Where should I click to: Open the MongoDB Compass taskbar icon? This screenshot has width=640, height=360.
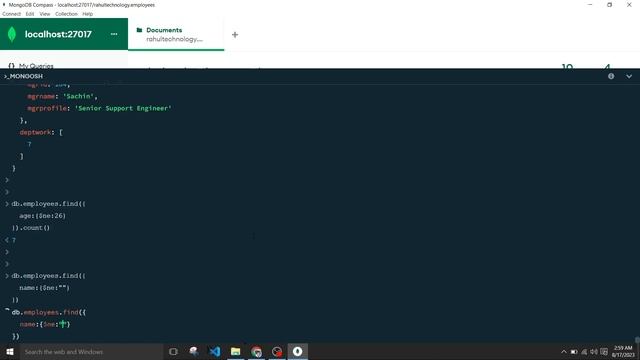(x=298, y=351)
